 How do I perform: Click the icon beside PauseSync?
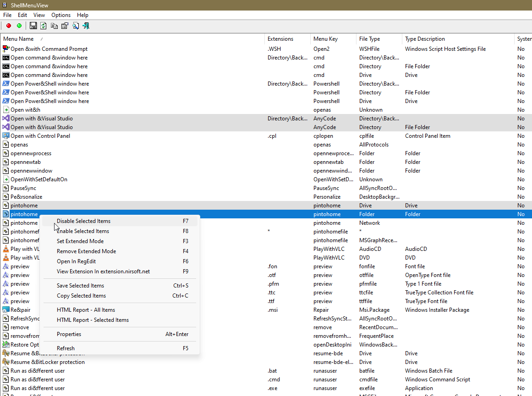(x=6, y=188)
